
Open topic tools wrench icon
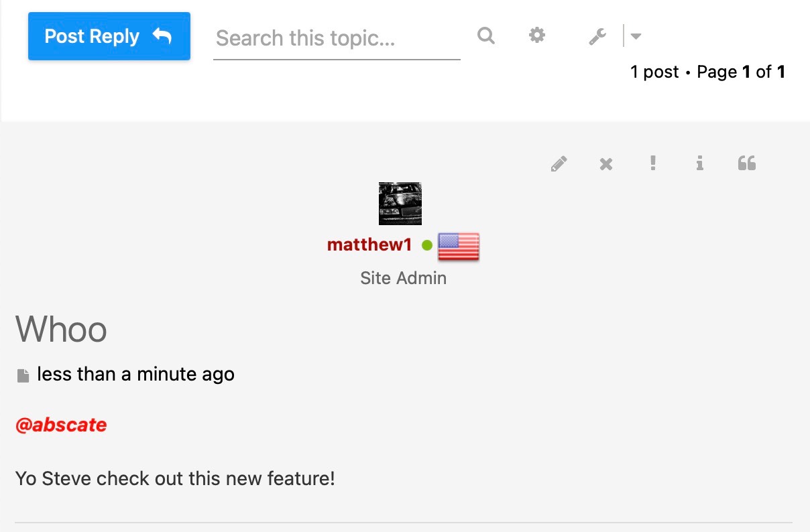[x=597, y=36]
